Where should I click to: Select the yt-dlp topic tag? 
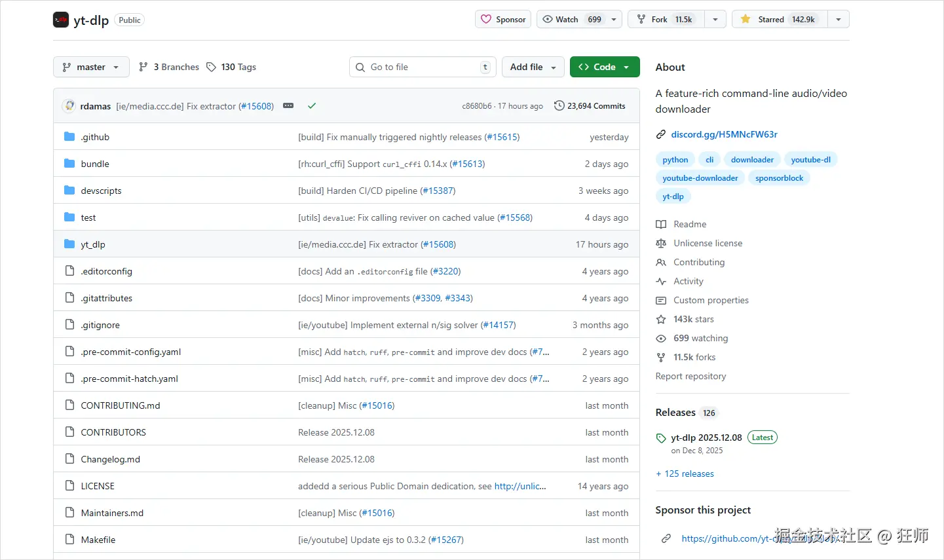click(673, 196)
